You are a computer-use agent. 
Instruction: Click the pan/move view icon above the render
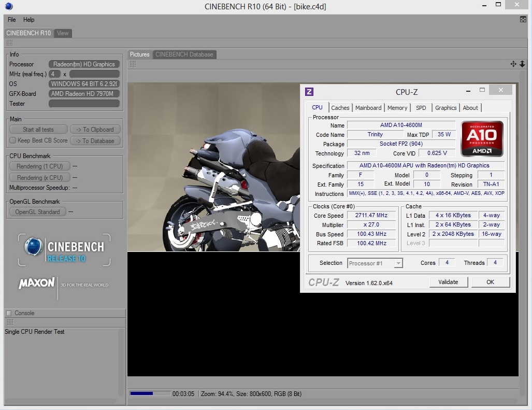coord(513,64)
